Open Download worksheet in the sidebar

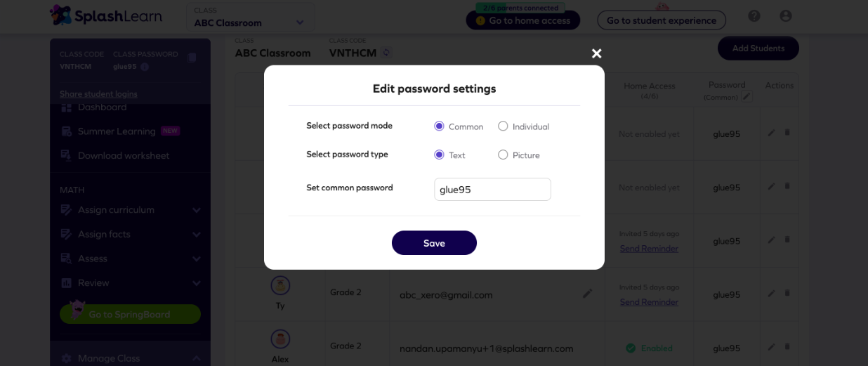pos(124,155)
